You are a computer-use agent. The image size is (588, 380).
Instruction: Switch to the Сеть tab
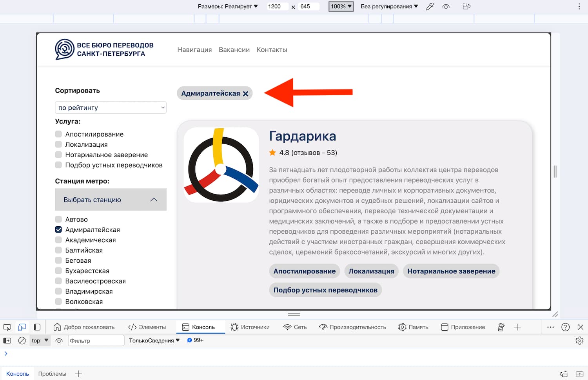click(x=295, y=327)
